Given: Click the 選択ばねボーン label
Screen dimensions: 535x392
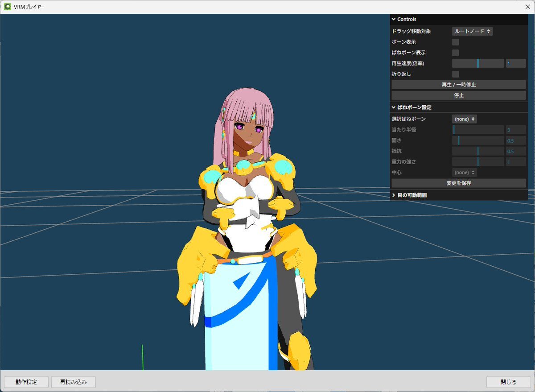Looking at the screenshot, I should [408, 119].
